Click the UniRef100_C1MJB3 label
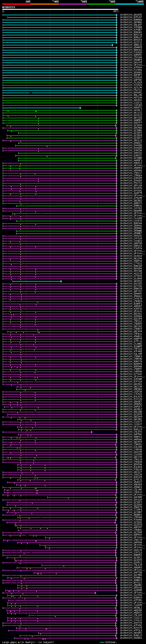The width and height of the screenshot is (146, 644). click(131, 105)
